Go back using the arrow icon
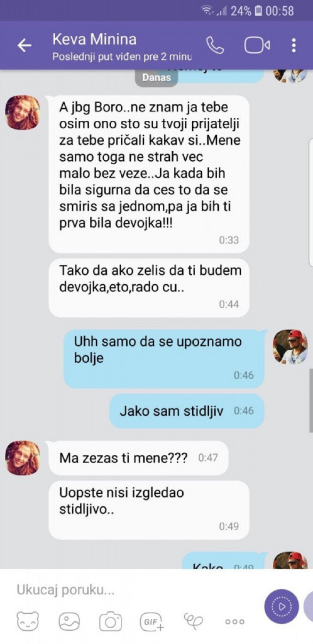 (24, 45)
